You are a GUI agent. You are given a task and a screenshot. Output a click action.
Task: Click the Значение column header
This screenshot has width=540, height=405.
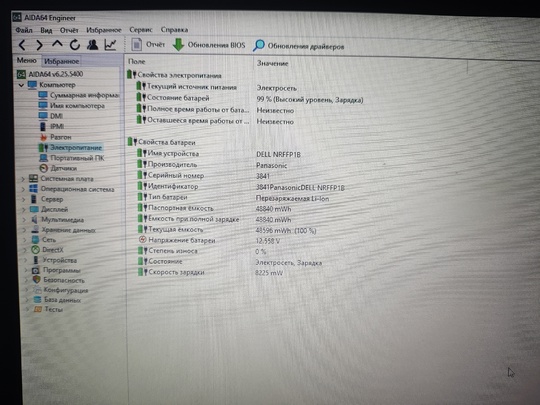272,63
